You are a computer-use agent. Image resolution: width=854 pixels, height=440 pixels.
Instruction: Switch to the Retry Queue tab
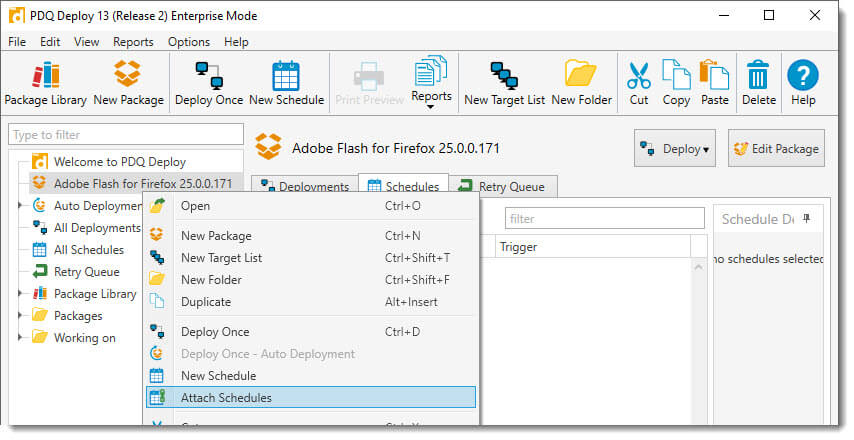[x=503, y=186]
